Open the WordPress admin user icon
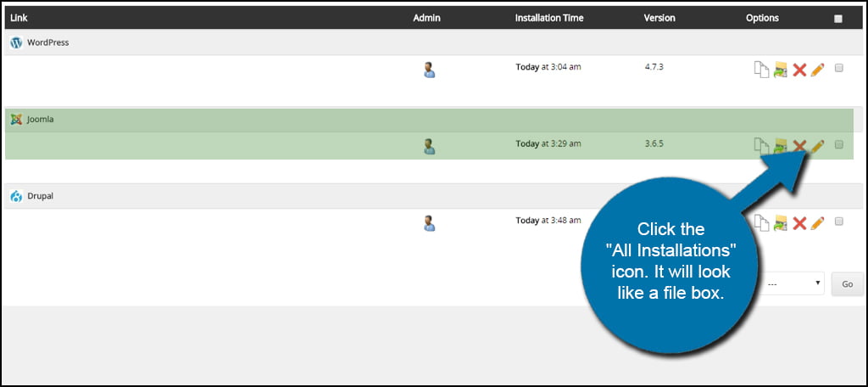The width and height of the screenshot is (868, 387). 429,70
